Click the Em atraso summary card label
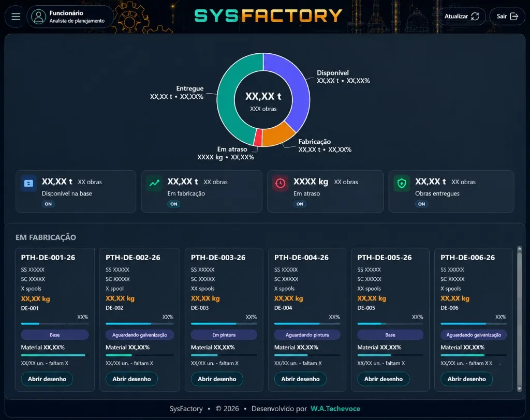530x420 pixels. 306,193
